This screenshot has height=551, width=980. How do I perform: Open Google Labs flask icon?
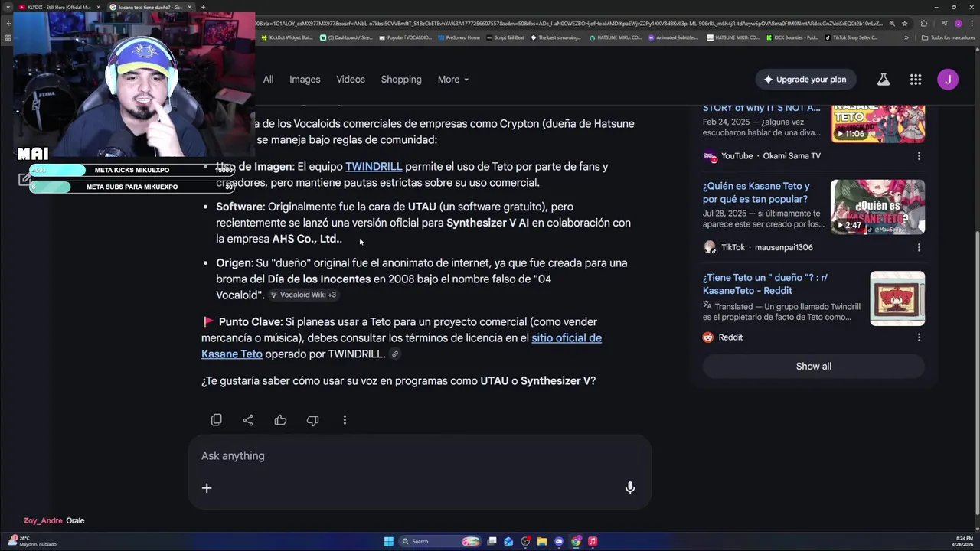click(x=884, y=80)
